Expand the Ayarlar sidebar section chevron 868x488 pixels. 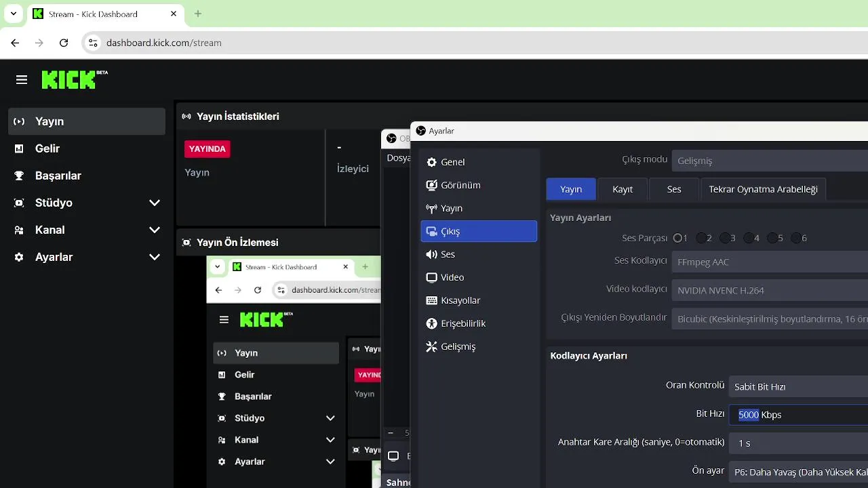(155, 257)
